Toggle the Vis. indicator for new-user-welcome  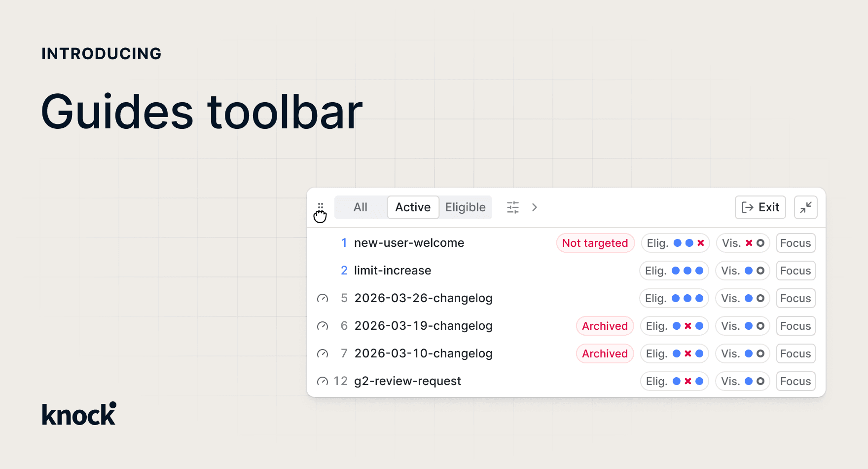click(x=742, y=243)
